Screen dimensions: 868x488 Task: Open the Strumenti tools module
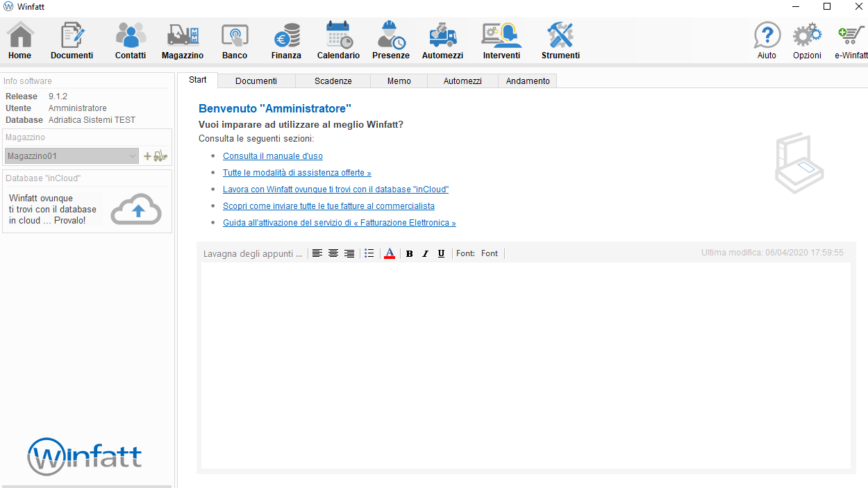pos(560,40)
